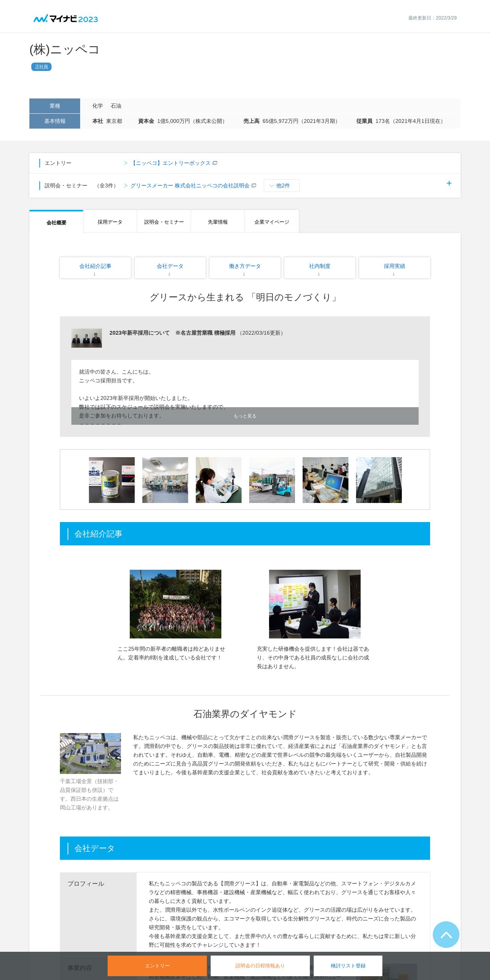View the laboratory room thumbnail
This screenshot has width=490, height=980.
165,480
